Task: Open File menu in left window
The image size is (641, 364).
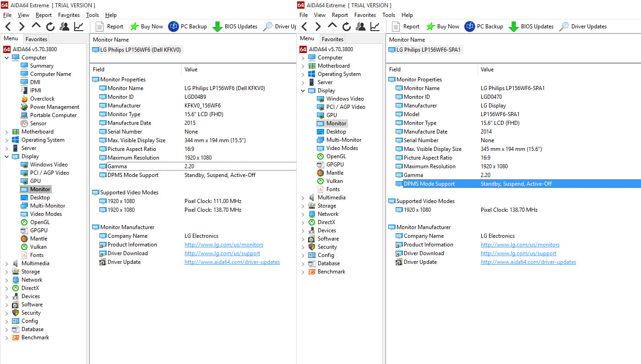Action: tap(7, 15)
